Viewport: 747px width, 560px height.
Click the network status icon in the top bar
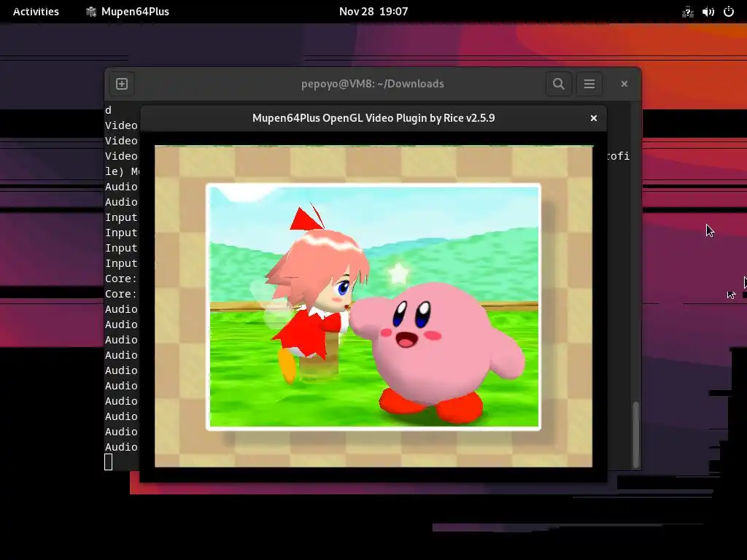coord(687,12)
